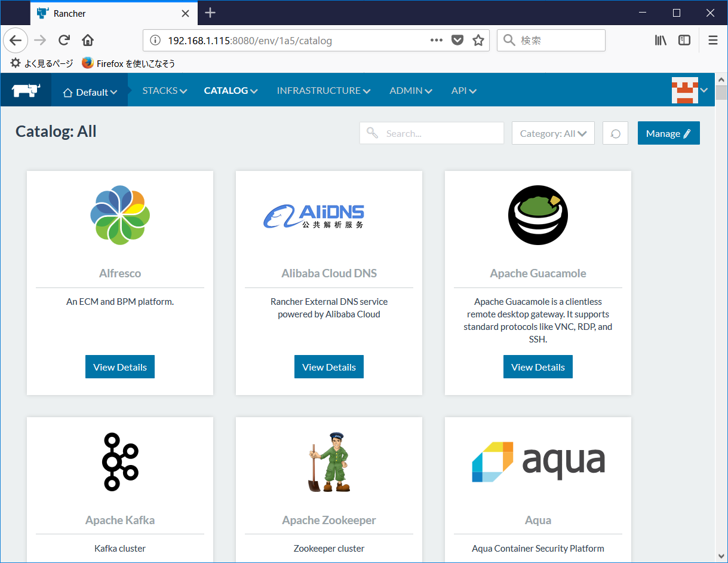Image resolution: width=728 pixels, height=563 pixels.
Task: Click the Apache Zookeeper mascot image
Action: click(329, 462)
